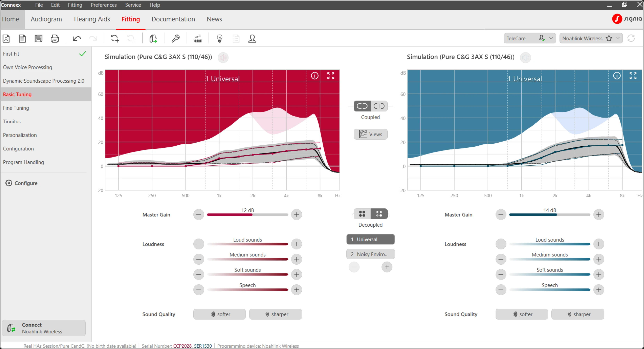
Task: Open the Service menu
Action: (133, 5)
